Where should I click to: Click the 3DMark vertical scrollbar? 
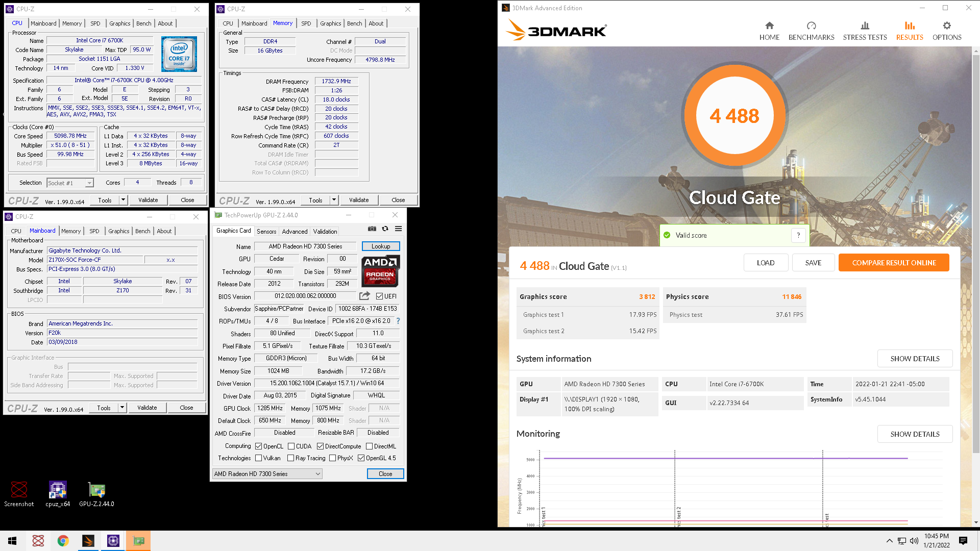coord(976,254)
